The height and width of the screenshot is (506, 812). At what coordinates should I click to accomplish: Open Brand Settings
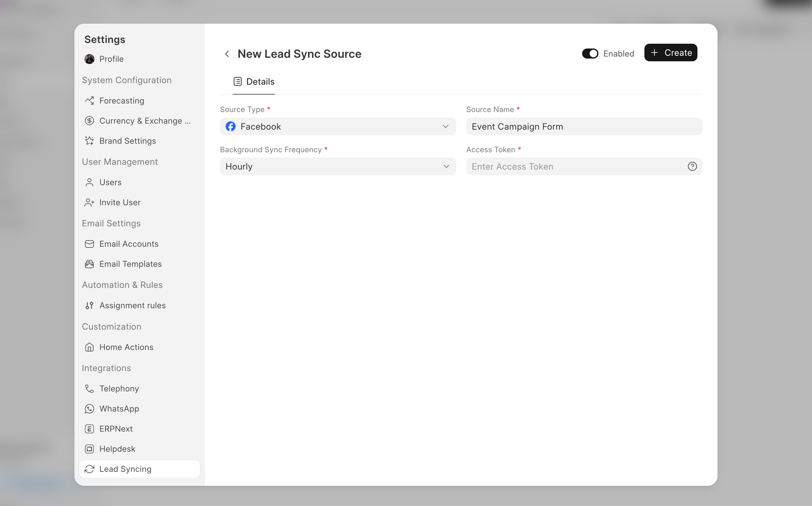[127, 140]
